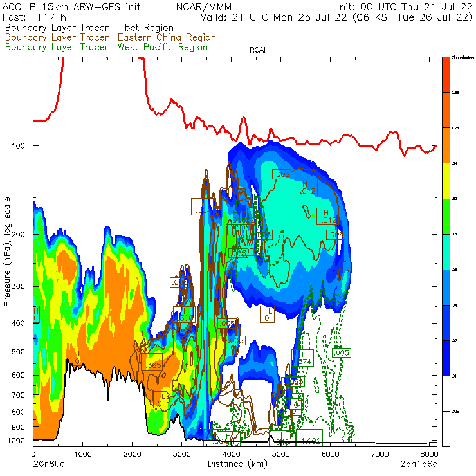Select the light blue colorbar segment above .04
The height and width of the screenshot is (476, 476).
(x=446, y=288)
